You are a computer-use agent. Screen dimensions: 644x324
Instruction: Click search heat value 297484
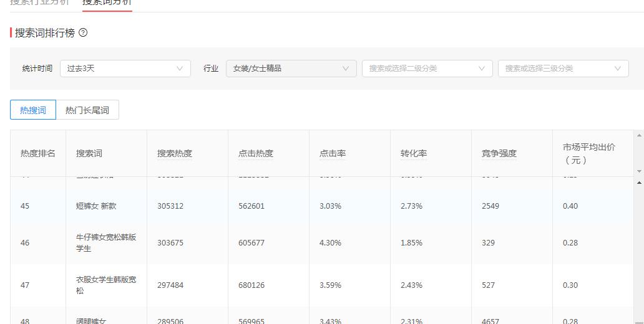point(170,285)
